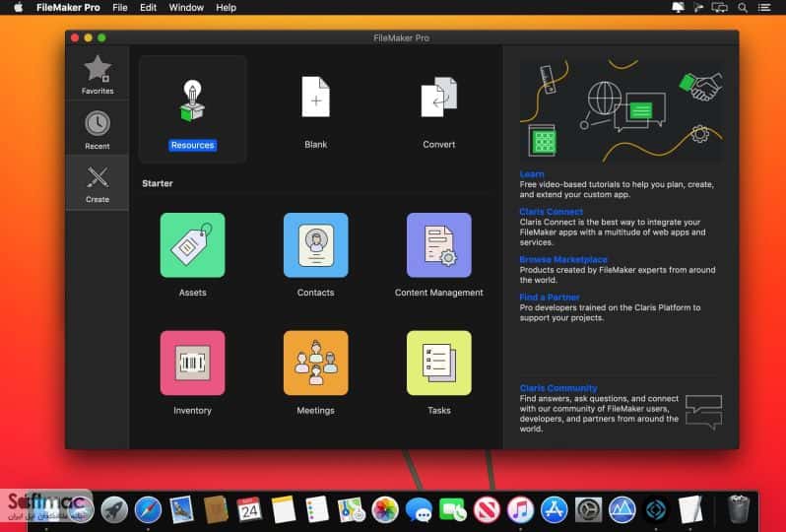Open Calendar showing 24 in dock
The image size is (786, 532).
(249, 510)
